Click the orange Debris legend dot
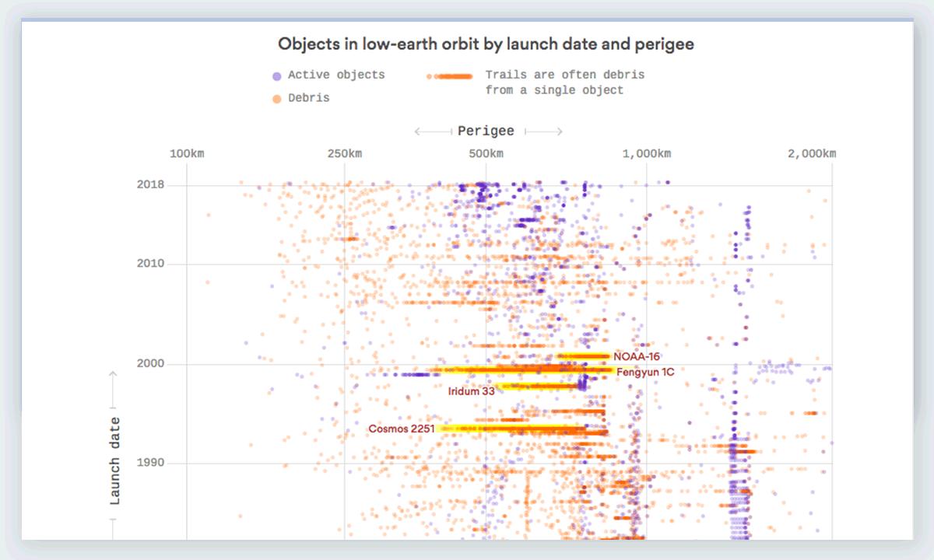The height and width of the screenshot is (560, 934). [x=276, y=99]
